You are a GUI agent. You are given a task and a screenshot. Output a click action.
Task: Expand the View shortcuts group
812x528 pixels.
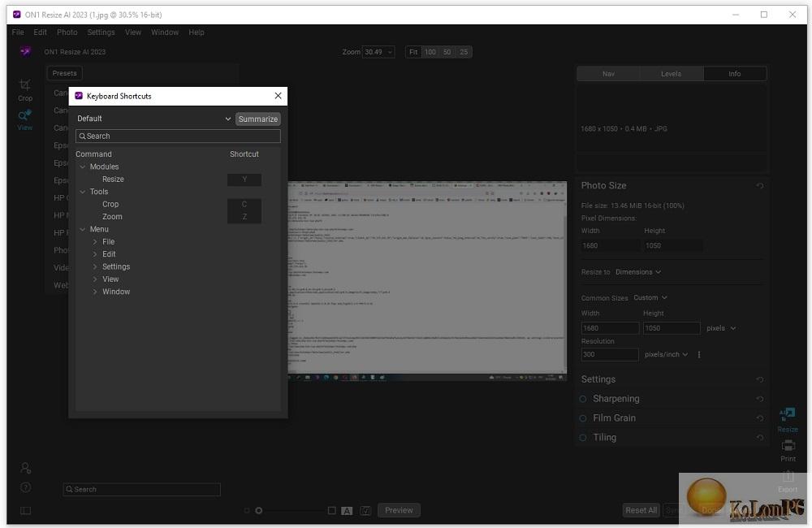(x=95, y=279)
